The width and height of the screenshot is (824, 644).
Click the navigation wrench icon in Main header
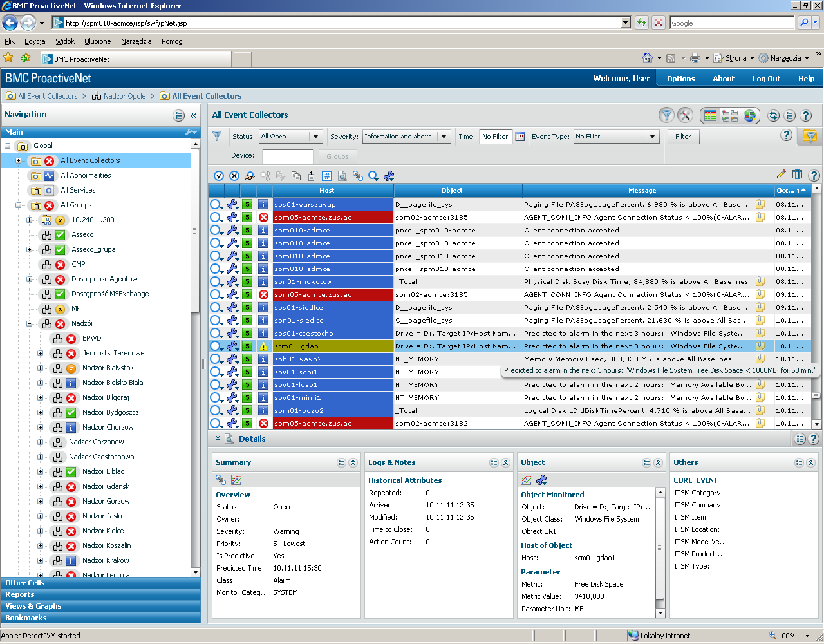(191, 132)
